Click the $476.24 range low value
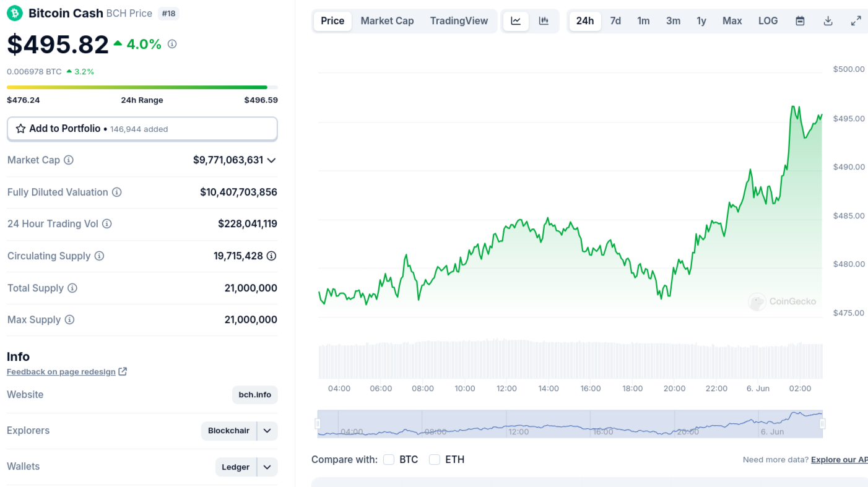Viewport: 868px width, 487px height. 23,100
